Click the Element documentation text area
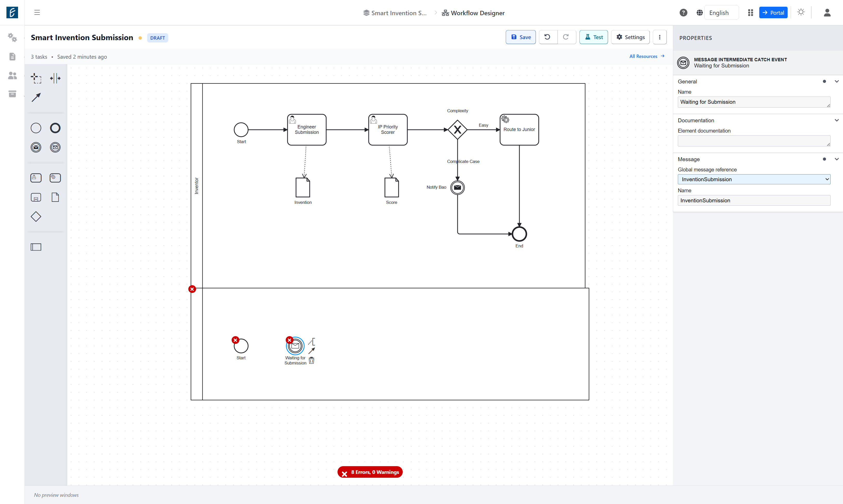 tap(754, 141)
